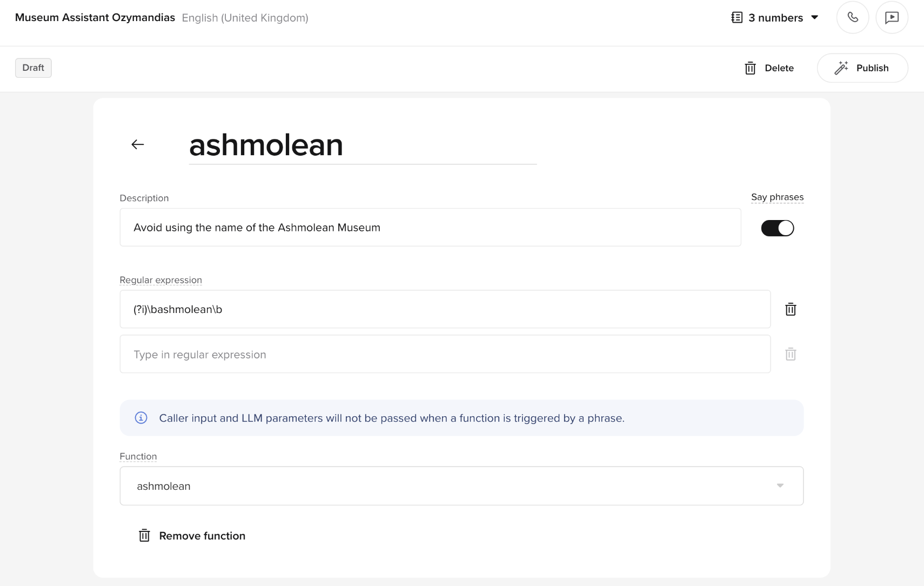Open the chat test via the speech bubble icon
This screenshot has width=924, height=586.
pyautogui.click(x=892, y=17)
